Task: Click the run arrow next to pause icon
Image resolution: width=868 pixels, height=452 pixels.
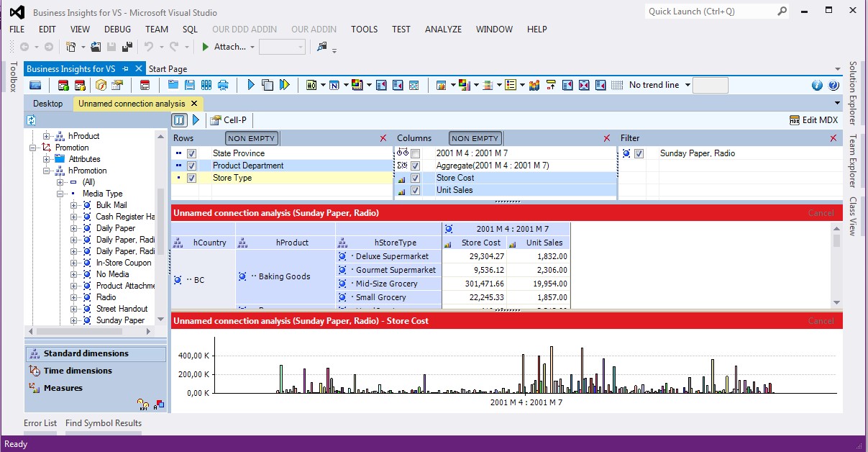Action: (196, 120)
